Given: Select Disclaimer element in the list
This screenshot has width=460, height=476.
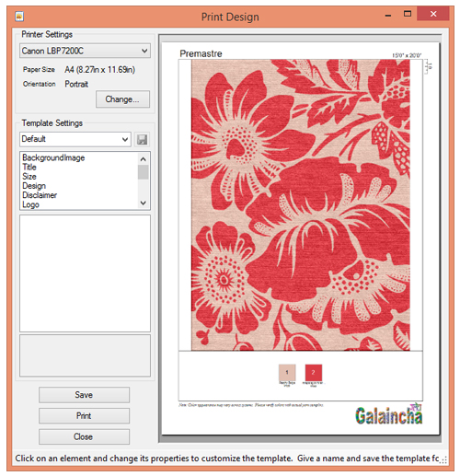Looking at the screenshot, I should (x=40, y=195).
